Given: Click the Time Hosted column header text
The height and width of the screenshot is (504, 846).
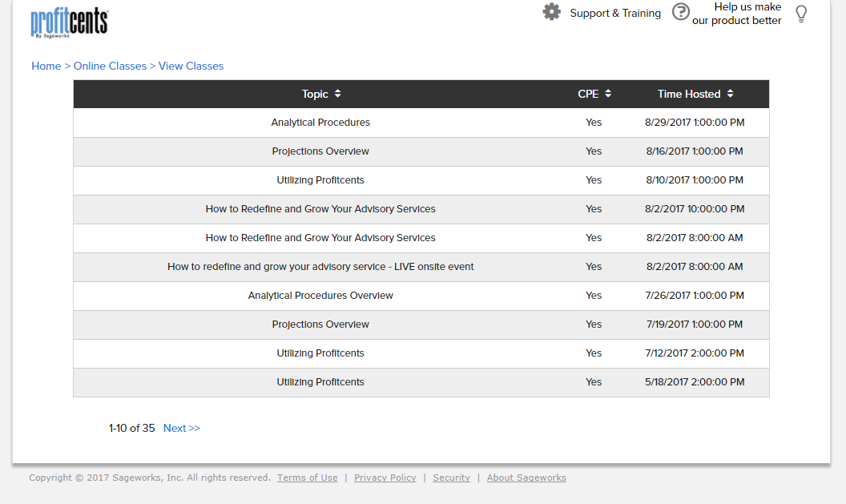Looking at the screenshot, I should pos(689,94).
